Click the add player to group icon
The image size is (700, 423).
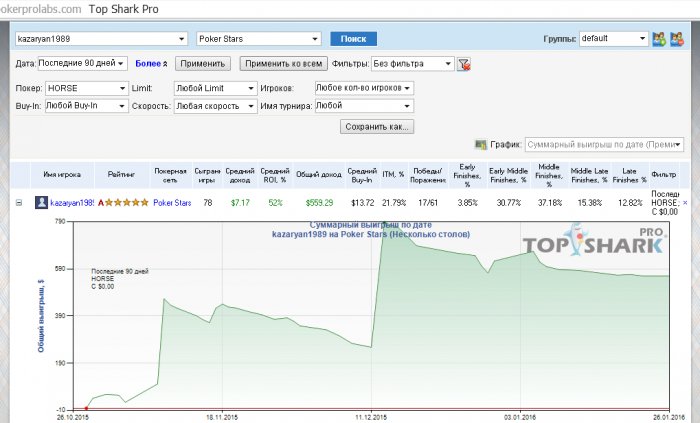[x=659, y=39]
